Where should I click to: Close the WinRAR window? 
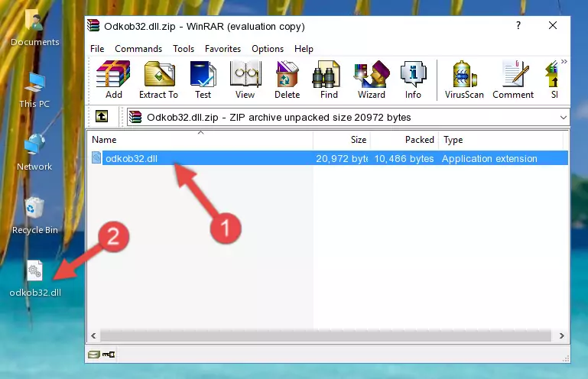coord(552,26)
